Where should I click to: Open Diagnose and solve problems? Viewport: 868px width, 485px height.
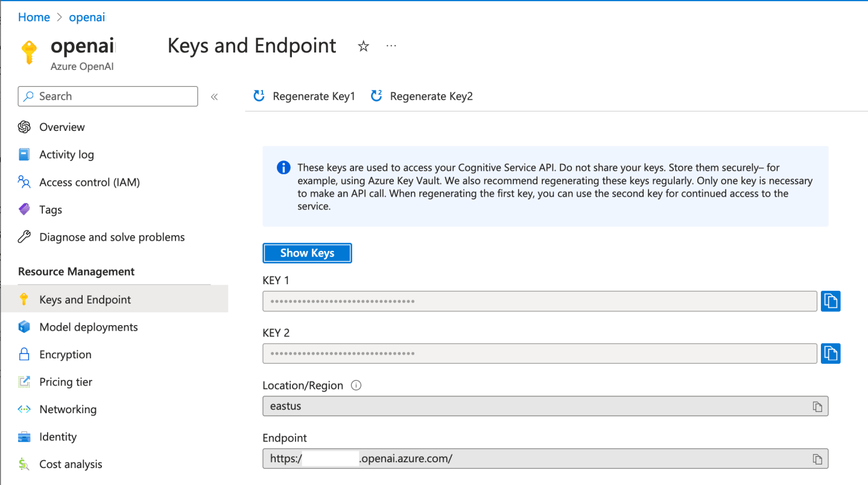[112, 237]
